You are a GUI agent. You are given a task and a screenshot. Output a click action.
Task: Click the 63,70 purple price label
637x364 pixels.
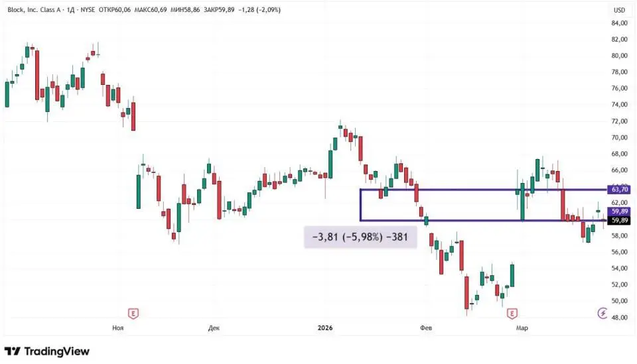coord(619,190)
